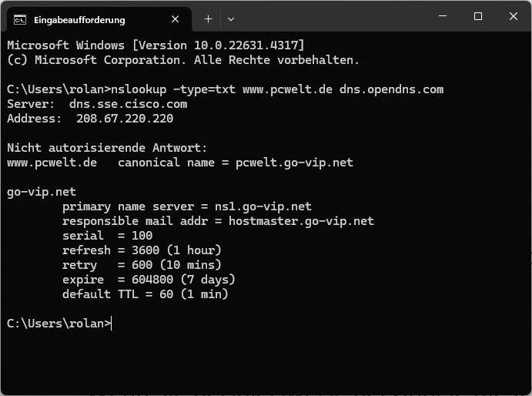Click the refresh = 3600 (1 hour) line

[x=142, y=250]
